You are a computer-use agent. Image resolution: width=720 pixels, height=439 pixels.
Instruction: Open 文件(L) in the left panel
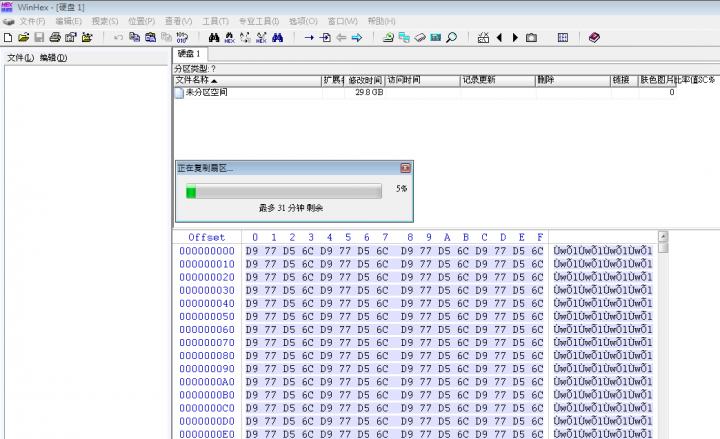tap(21, 58)
